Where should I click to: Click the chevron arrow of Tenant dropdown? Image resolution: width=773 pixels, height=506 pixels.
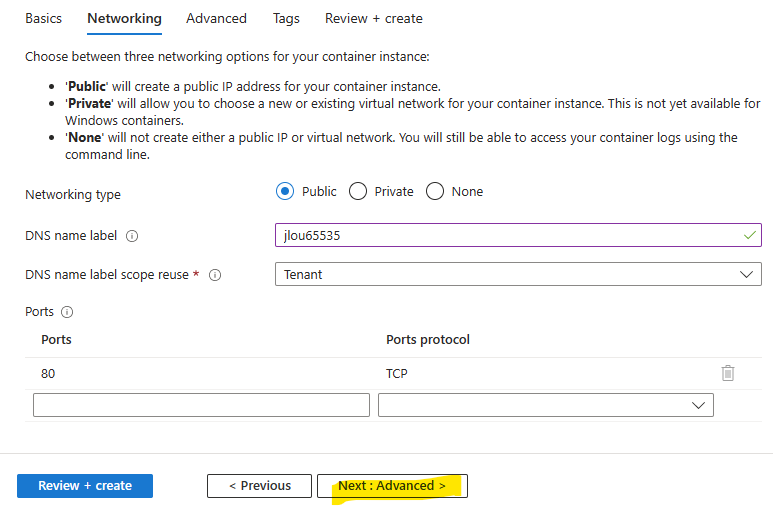click(x=746, y=274)
